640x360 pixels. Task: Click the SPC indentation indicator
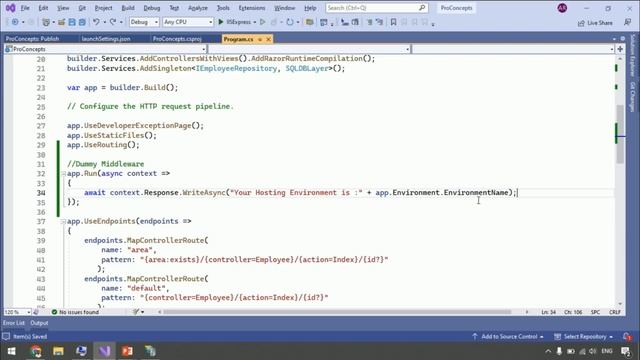click(596, 312)
